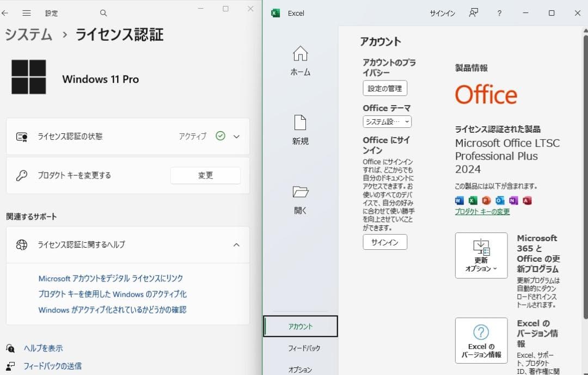Image resolution: width=588 pixels, height=375 pixels.
Task: Minimize the Excel window
Action: (x=526, y=13)
